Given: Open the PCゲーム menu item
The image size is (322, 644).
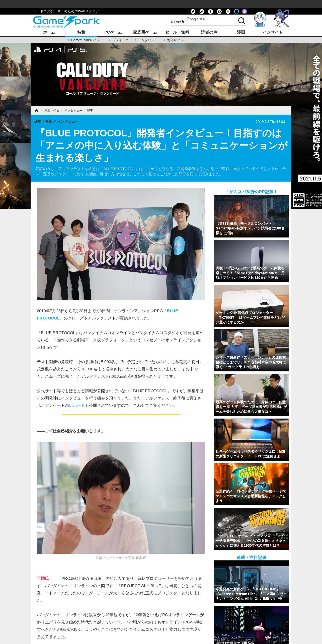Looking at the screenshot, I should 113,32.
